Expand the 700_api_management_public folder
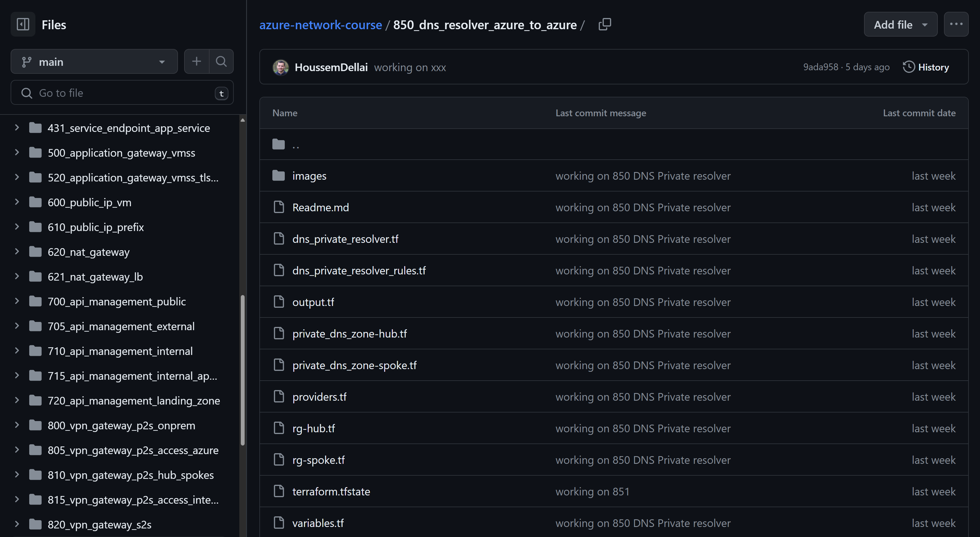Viewport: 980px width, 537px height. coord(17,301)
